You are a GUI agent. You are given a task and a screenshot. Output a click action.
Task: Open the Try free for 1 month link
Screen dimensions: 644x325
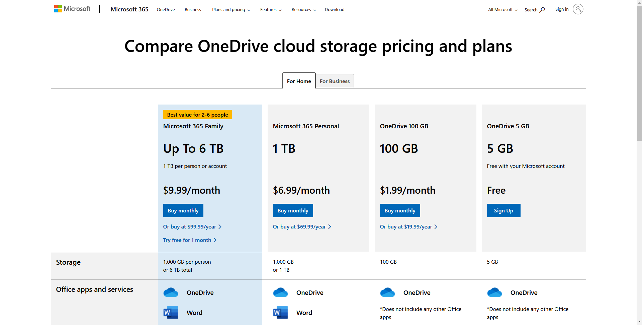190,240
